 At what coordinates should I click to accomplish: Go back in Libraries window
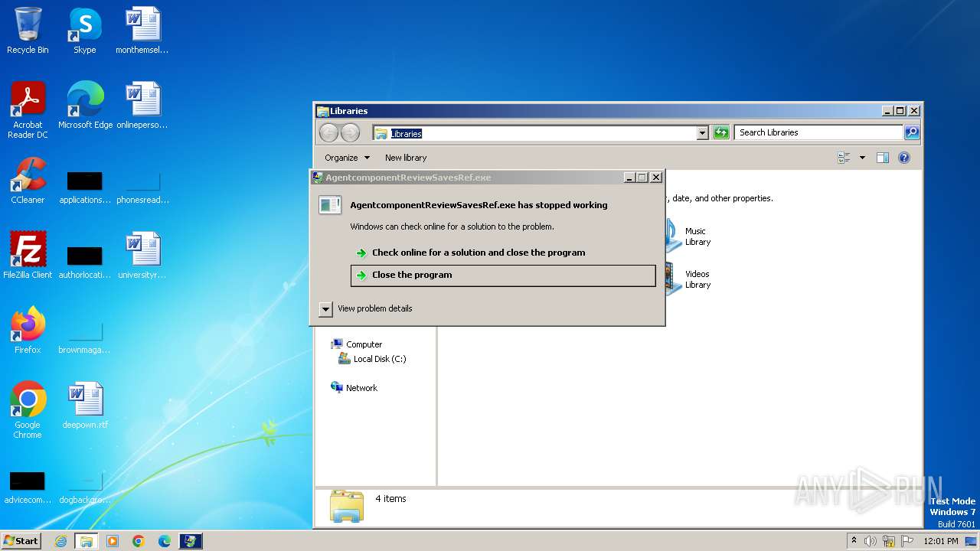click(329, 133)
